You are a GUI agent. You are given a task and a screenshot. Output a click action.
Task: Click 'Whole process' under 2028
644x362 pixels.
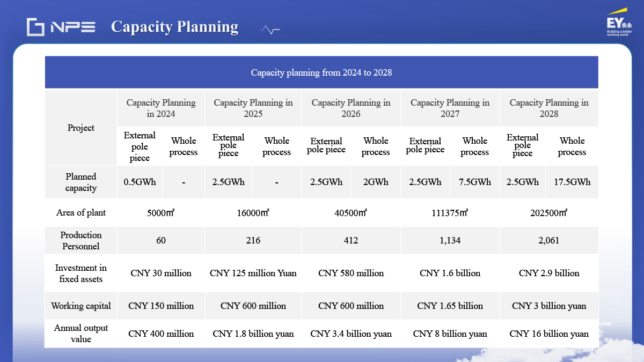pos(572,146)
